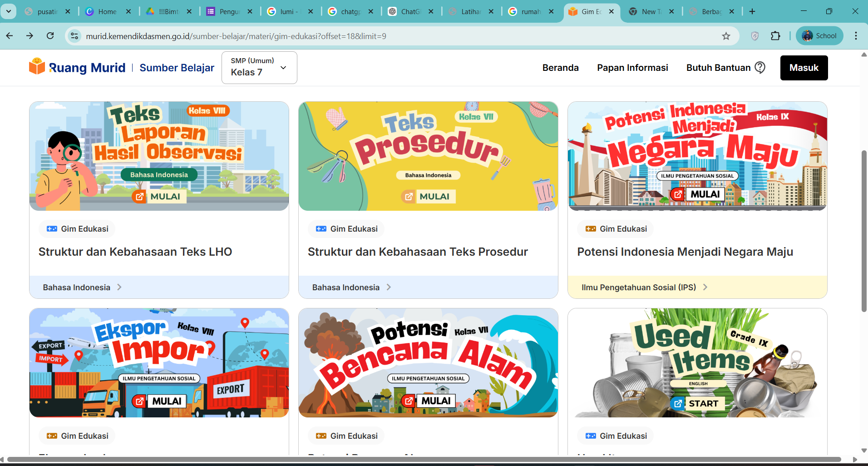Switch to the ChatGPT browser tab
Viewport: 868px width, 466px height.
click(410, 11)
